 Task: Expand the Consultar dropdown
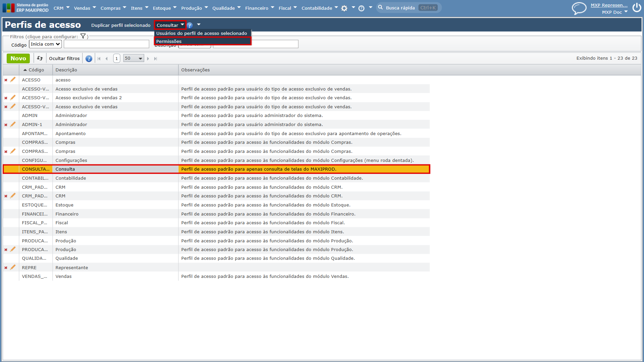pyautogui.click(x=170, y=25)
